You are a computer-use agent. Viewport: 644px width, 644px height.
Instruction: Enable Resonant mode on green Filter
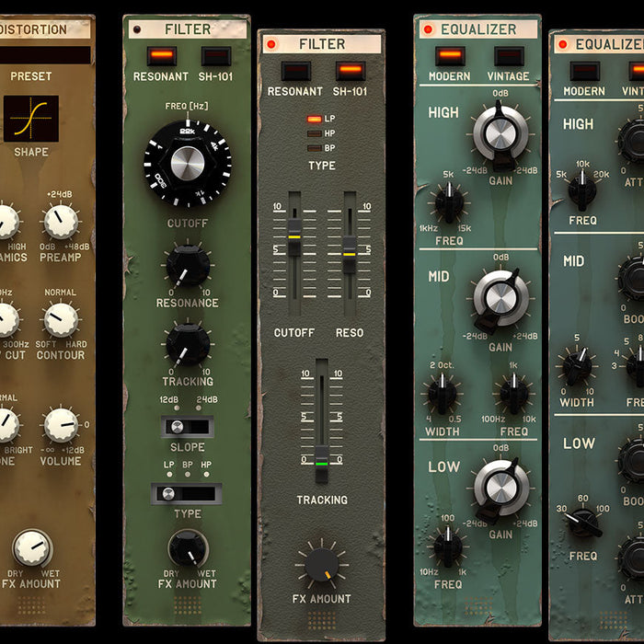[x=162, y=55]
